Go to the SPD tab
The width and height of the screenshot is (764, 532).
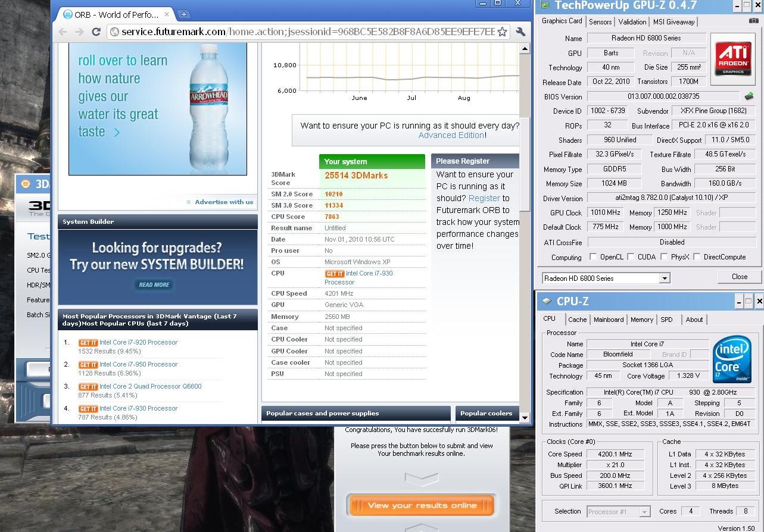[x=666, y=320]
